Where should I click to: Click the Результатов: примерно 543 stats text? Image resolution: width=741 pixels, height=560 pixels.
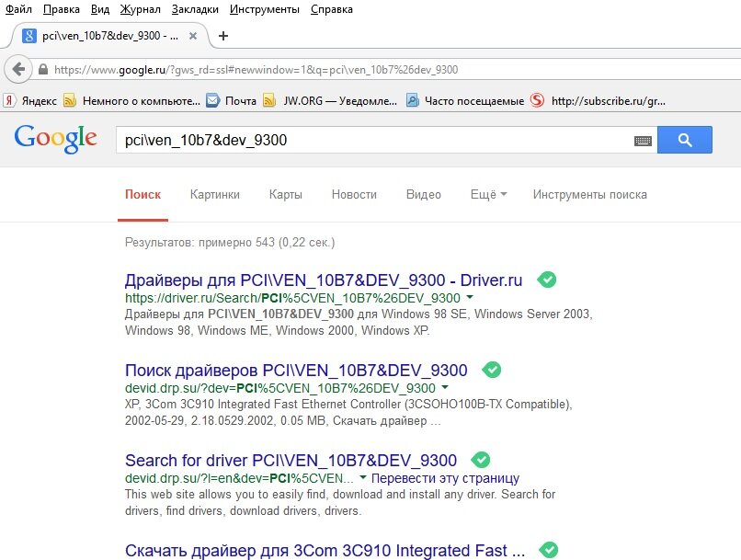[230, 243]
